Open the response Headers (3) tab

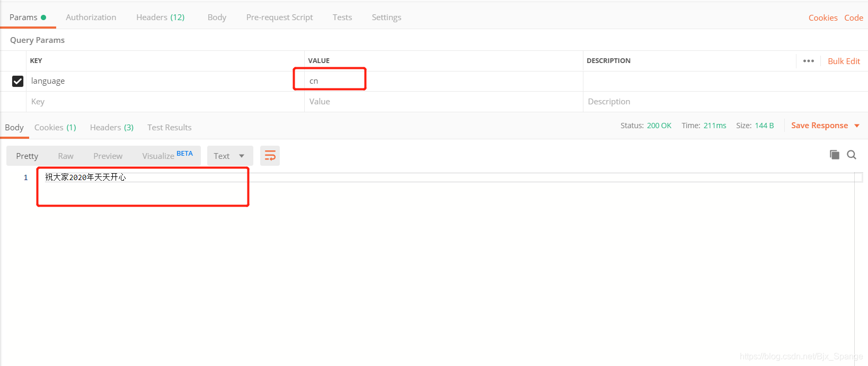pos(112,127)
